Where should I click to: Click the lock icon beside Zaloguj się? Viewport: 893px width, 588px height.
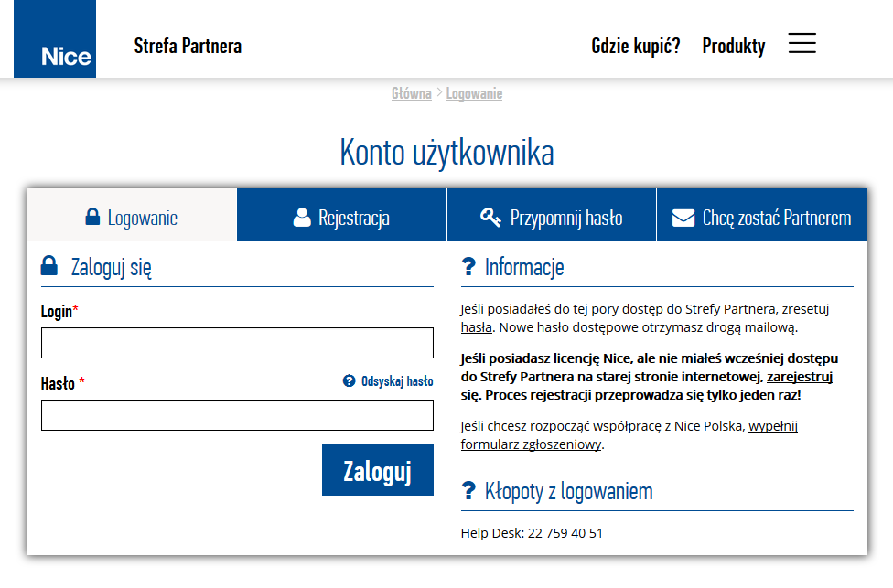[x=49, y=266]
